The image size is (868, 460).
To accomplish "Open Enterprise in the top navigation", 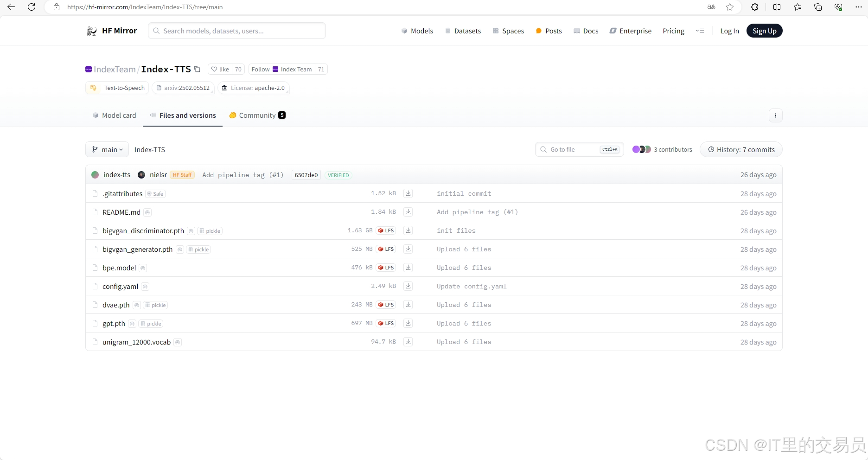I will point(631,31).
